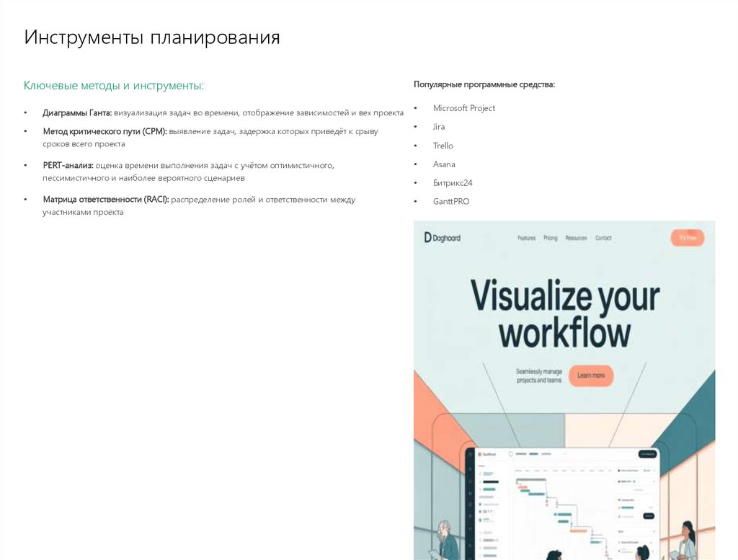Select the 'Asana' list item
The image size is (738, 560).
click(444, 164)
